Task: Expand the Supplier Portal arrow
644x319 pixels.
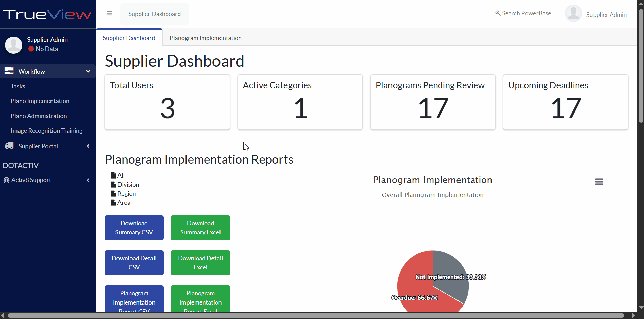Action: [x=88, y=146]
